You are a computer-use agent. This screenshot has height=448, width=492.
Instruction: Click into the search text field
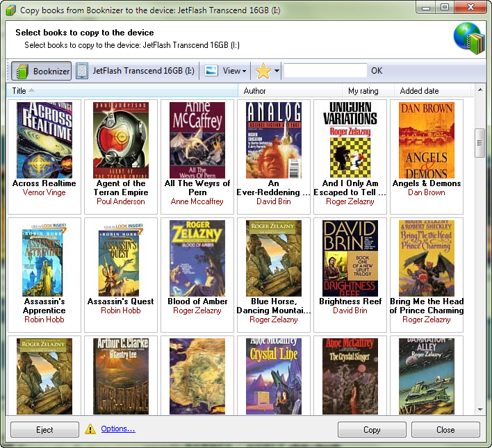tap(325, 71)
